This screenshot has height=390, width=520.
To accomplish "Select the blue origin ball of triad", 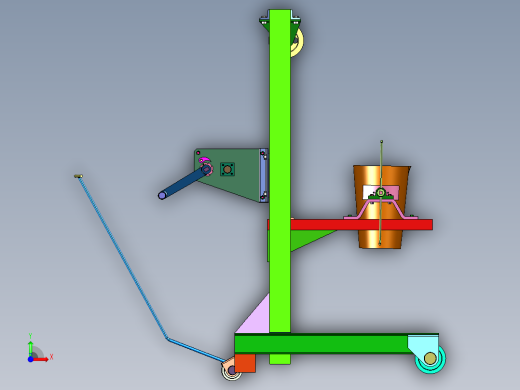I will (x=30, y=359).
